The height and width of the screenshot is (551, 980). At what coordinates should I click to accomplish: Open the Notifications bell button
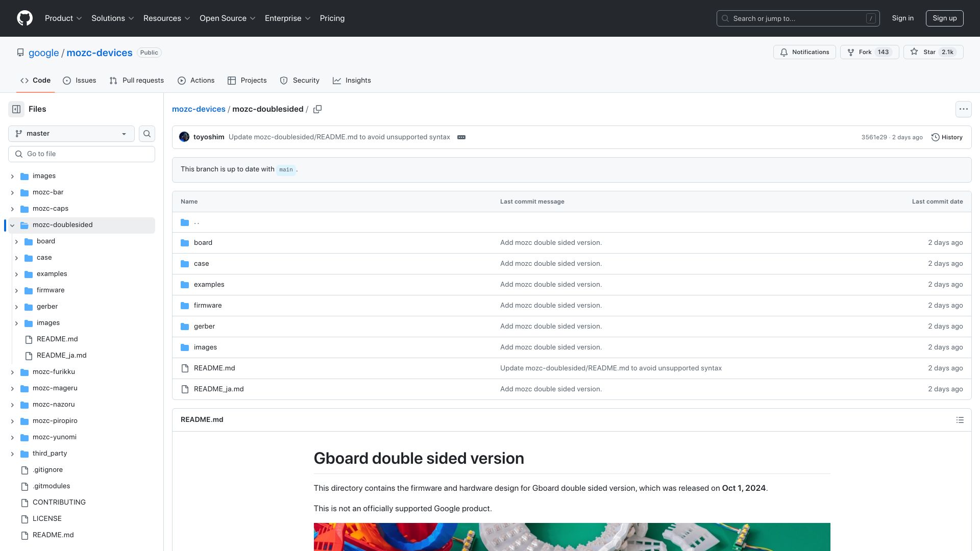click(804, 52)
